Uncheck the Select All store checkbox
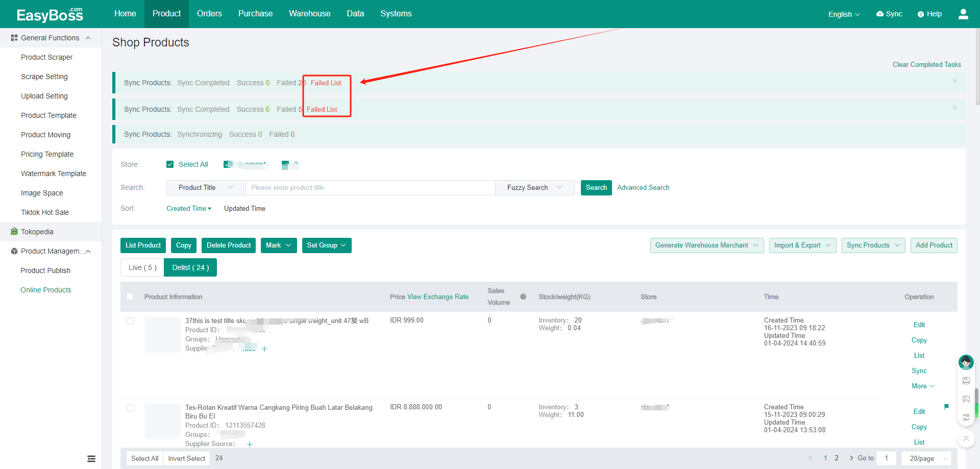 (x=170, y=164)
